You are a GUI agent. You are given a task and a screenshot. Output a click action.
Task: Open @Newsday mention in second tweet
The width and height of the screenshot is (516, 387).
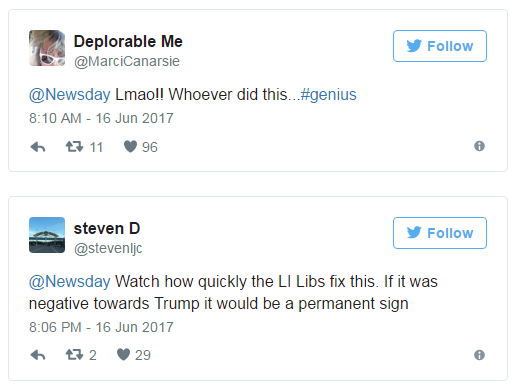(x=70, y=282)
